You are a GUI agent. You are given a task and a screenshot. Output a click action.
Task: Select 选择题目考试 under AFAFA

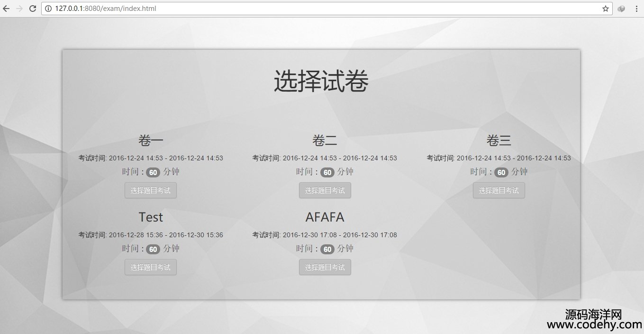pyautogui.click(x=325, y=267)
